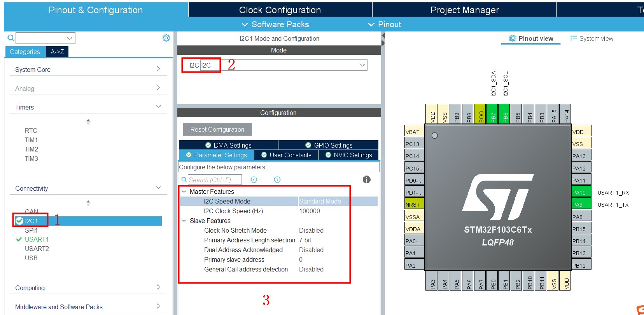The width and height of the screenshot is (644, 315).
Task: Collapse the Slave Features group
Action: click(x=184, y=221)
